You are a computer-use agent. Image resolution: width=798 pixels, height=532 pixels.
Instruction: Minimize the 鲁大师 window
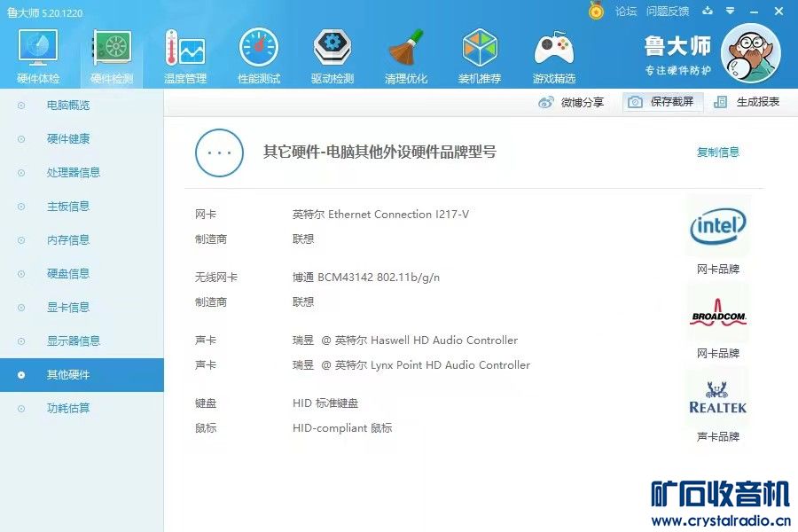click(x=755, y=12)
